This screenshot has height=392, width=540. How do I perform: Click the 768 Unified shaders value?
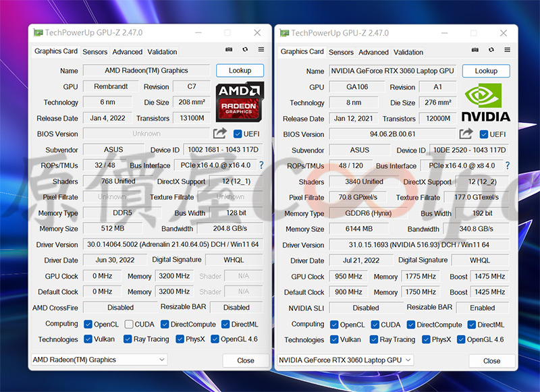point(117,181)
